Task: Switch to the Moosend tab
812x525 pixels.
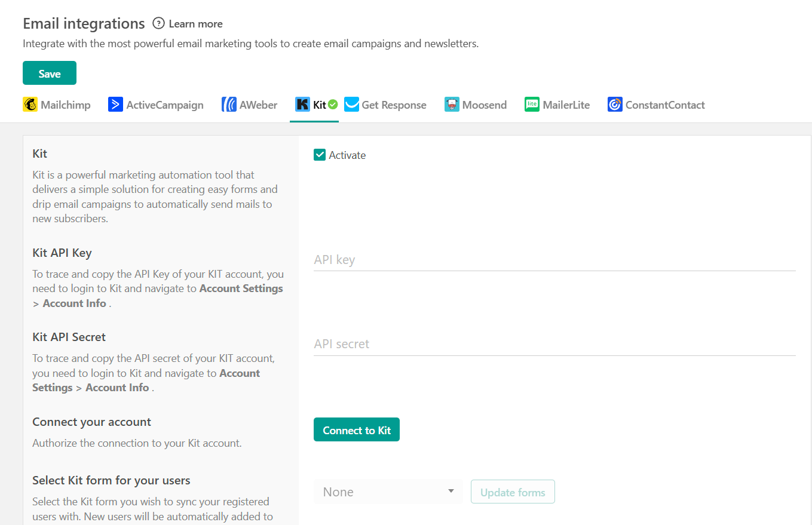Action: pyautogui.click(x=476, y=105)
